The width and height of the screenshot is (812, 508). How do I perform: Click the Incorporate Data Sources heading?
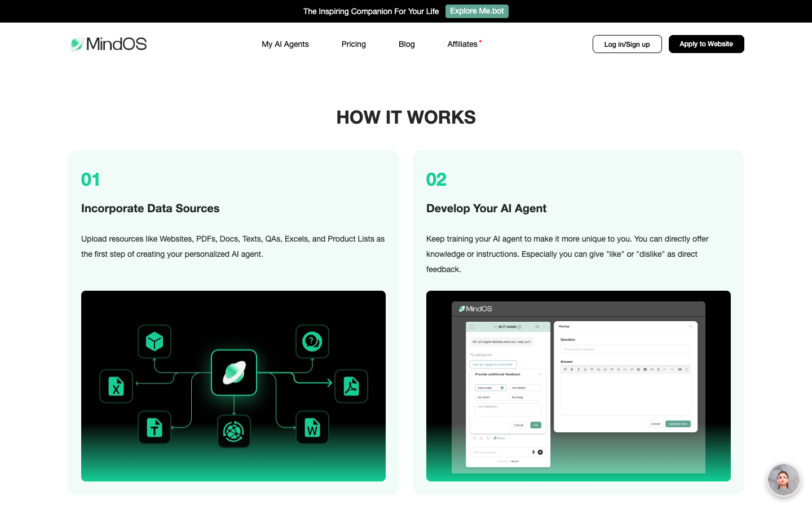click(x=151, y=208)
